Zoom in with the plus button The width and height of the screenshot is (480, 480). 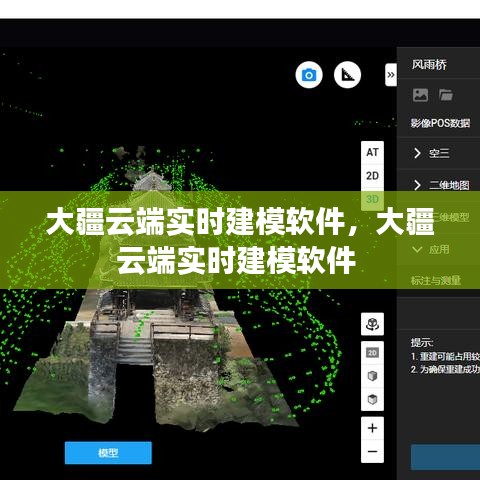tap(372, 428)
